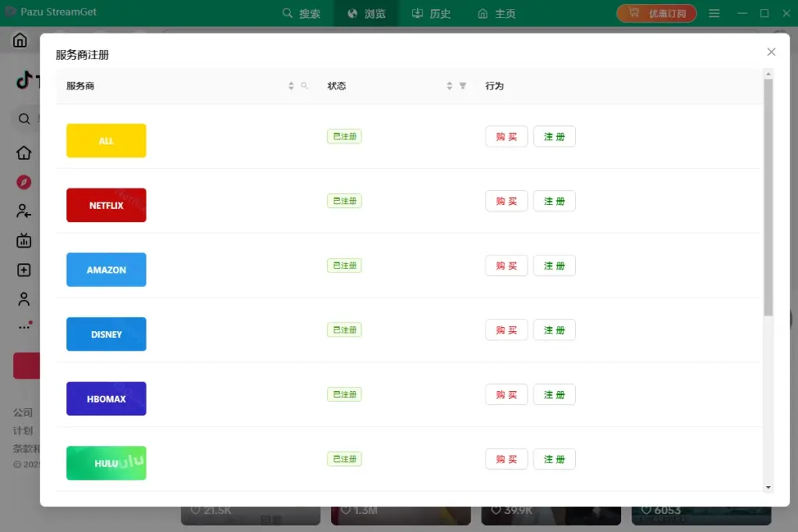Image resolution: width=798 pixels, height=532 pixels.
Task: Switch to the 历史 tab in the top bar
Action: coord(431,13)
